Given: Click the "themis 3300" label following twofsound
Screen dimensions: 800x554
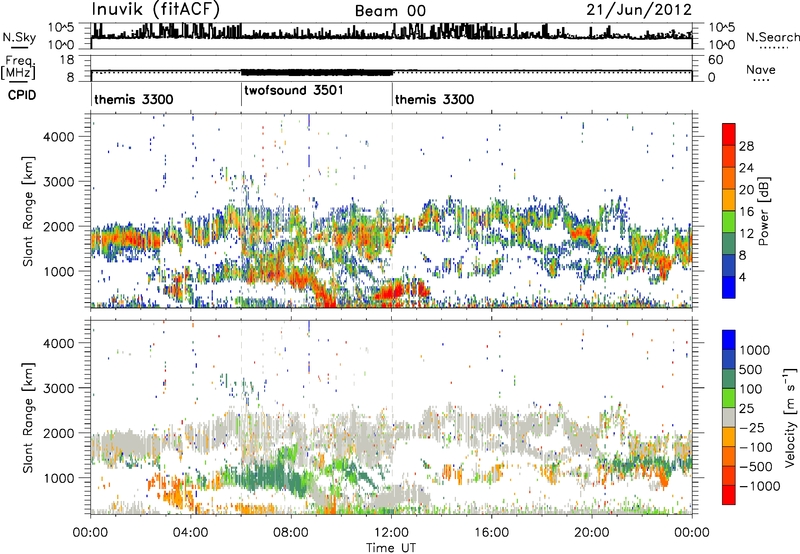Looking at the screenshot, I should pos(435,99).
